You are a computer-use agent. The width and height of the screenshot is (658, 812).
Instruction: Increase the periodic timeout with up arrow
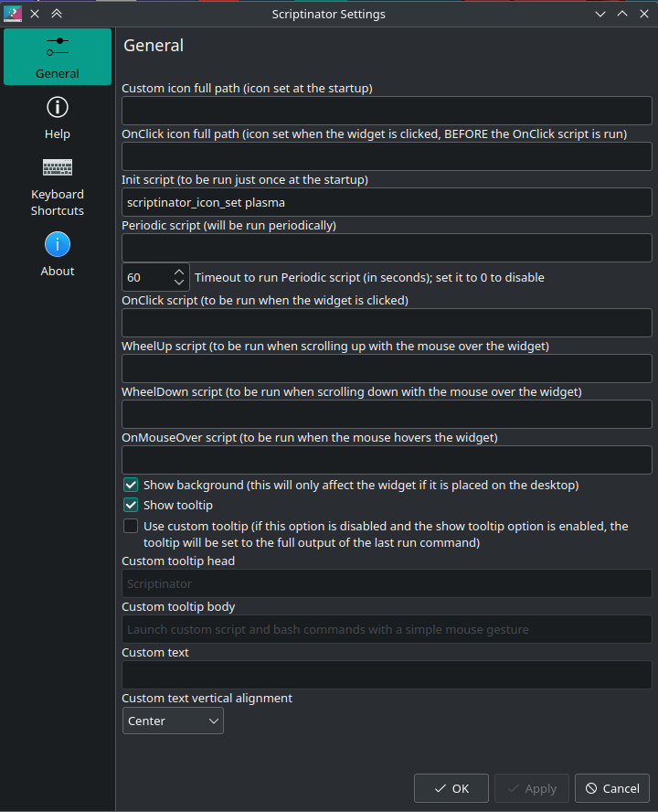coord(179,272)
